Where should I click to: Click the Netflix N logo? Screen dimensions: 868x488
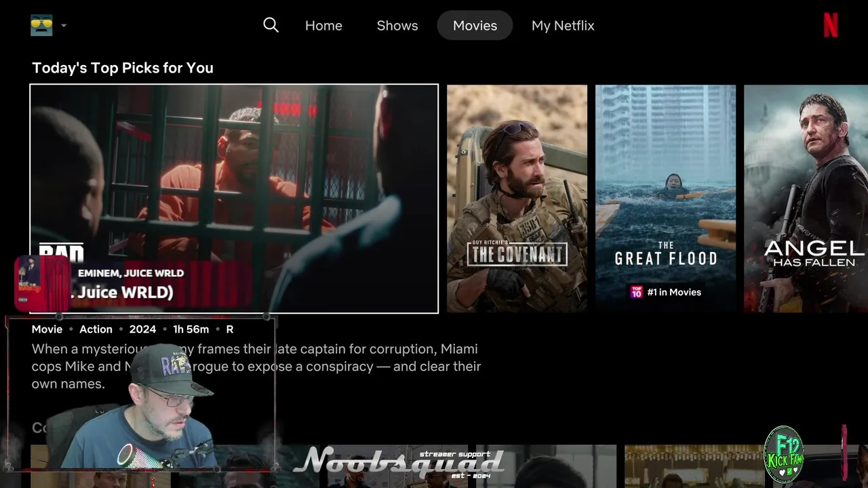831,26
